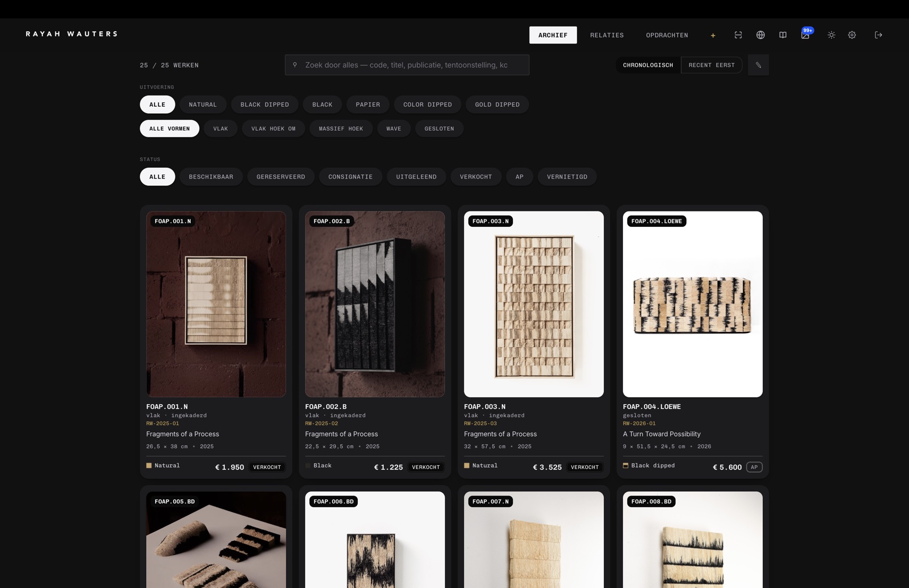Open the FOAP.006.BD artwork image
This screenshot has height=588, width=909.
pos(375,540)
